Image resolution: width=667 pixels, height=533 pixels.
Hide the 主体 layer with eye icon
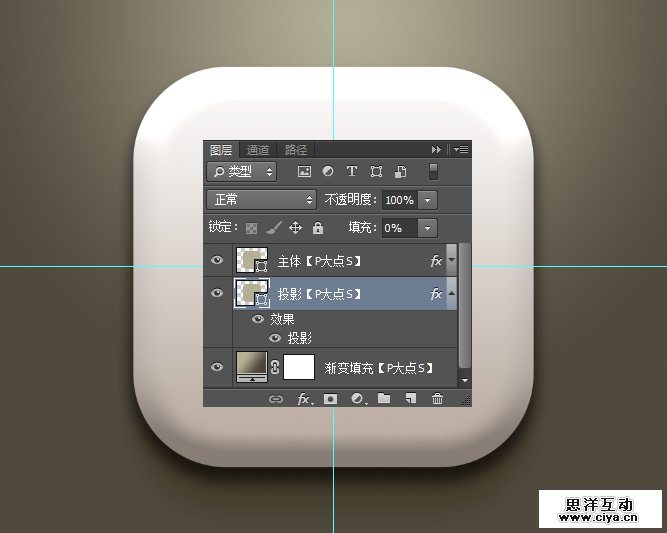pos(217,261)
